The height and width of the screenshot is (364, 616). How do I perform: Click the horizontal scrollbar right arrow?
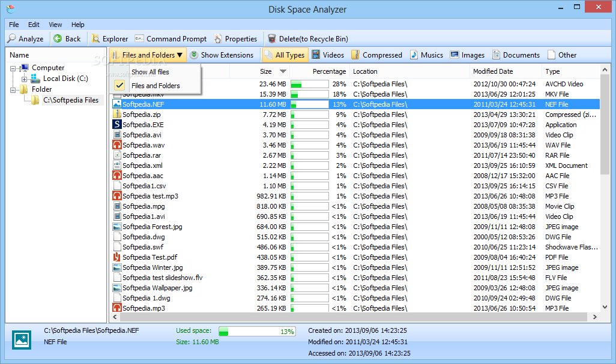click(595, 317)
